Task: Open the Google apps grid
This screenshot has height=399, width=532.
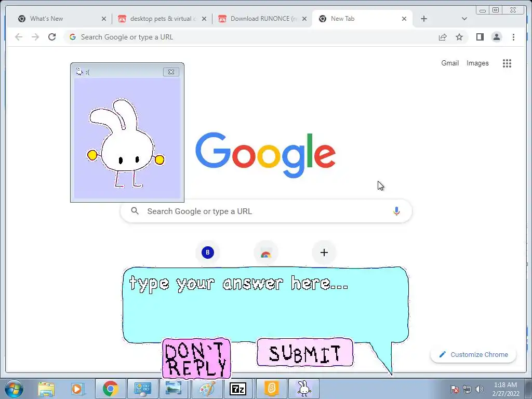Action: click(507, 63)
